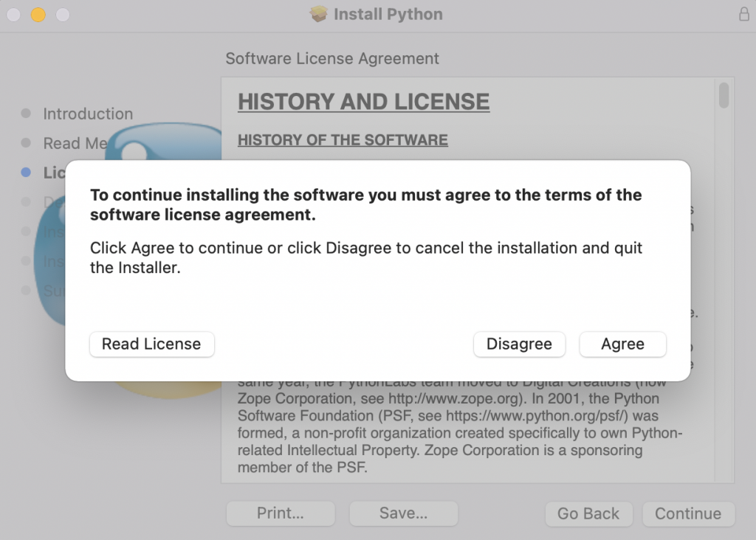Click the 'member of the PSF.' line

302,467
